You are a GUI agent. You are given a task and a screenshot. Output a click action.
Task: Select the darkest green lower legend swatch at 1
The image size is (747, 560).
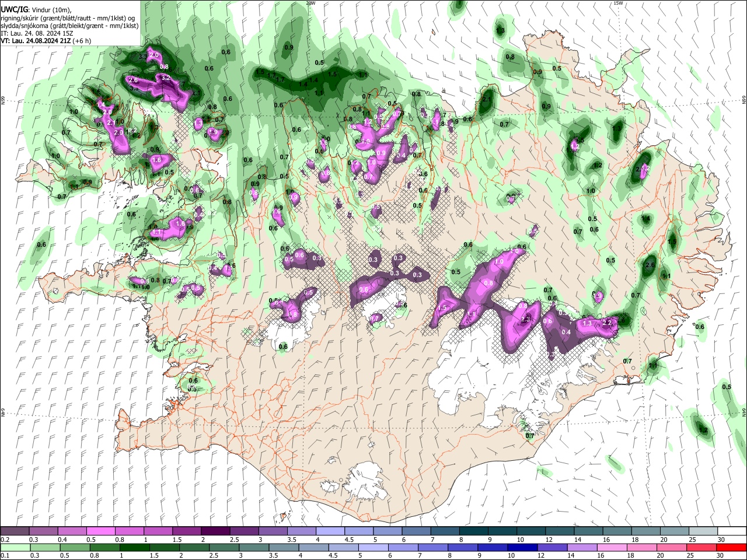click(x=134, y=548)
